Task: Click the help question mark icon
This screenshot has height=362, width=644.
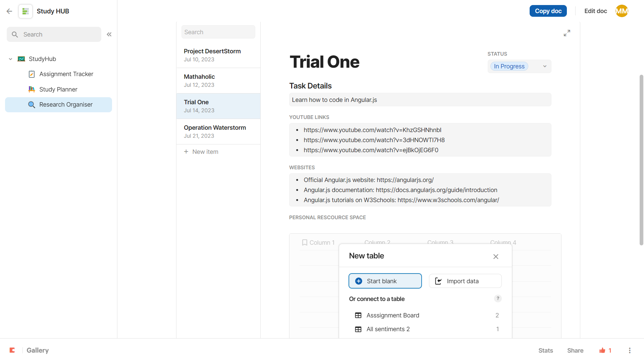Action: (498, 298)
